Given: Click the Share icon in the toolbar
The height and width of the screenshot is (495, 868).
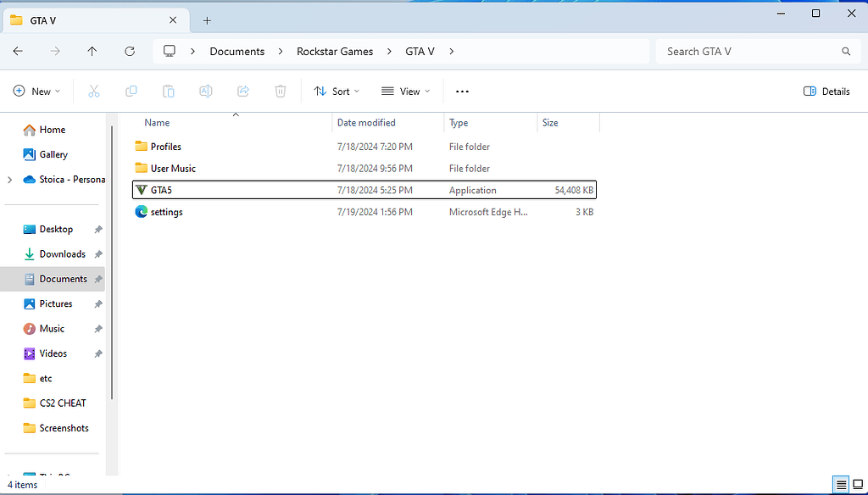Looking at the screenshot, I should pos(243,91).
